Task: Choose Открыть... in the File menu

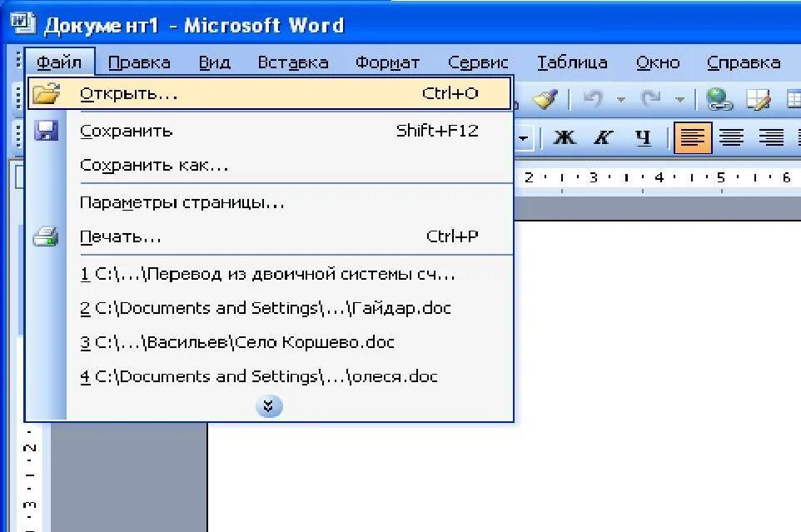Action: [269, 93]
